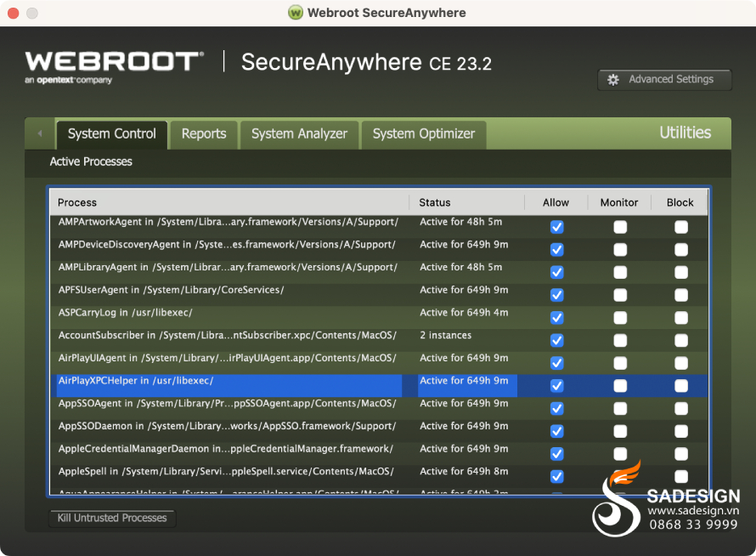Image resolution: width=756 pixels, height=556 pixels.
Task: Enable Monitor for APFSUserAgent
Action: 620,295
